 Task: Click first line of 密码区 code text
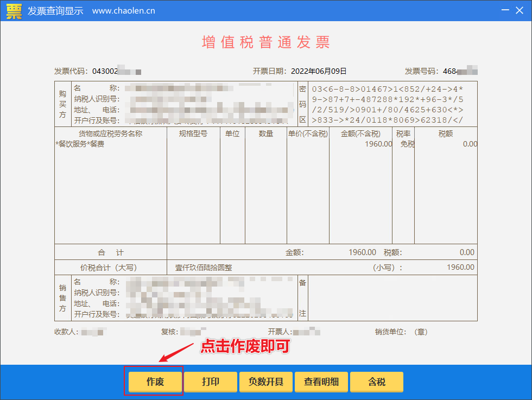(388, 89)
